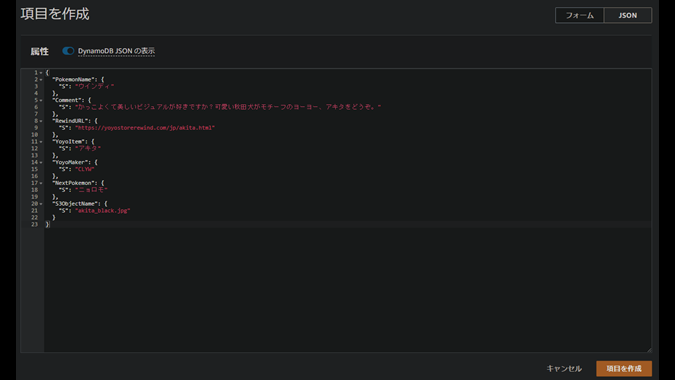Click the "akita_black.jpg" string value
The width and height of the screenshot is (675, 380).
pyautogui.click(x=102, y=210)
